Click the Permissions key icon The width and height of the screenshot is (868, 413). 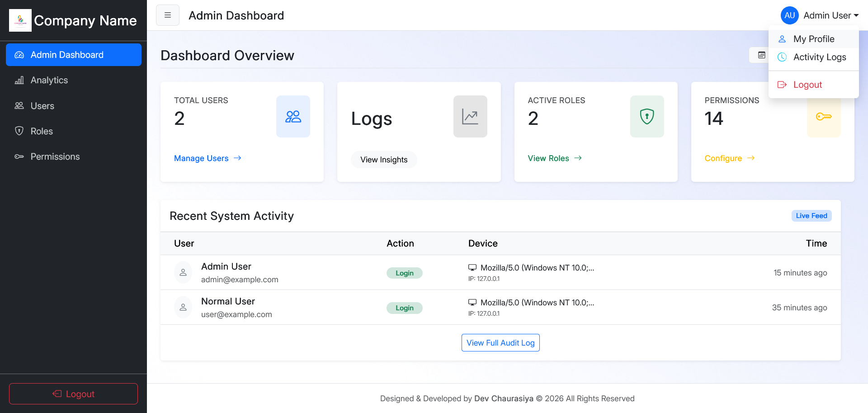(823, 117)
